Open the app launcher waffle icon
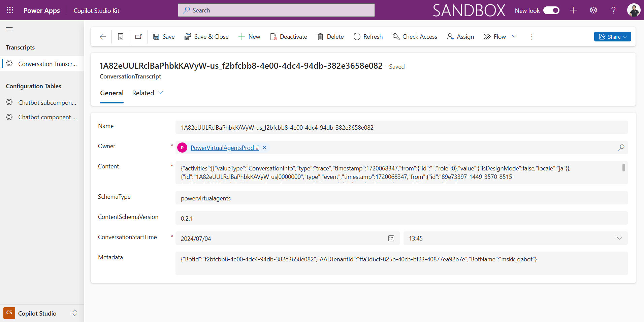The image size is (644, 322). pyautogui.click(x=10, y=10)
